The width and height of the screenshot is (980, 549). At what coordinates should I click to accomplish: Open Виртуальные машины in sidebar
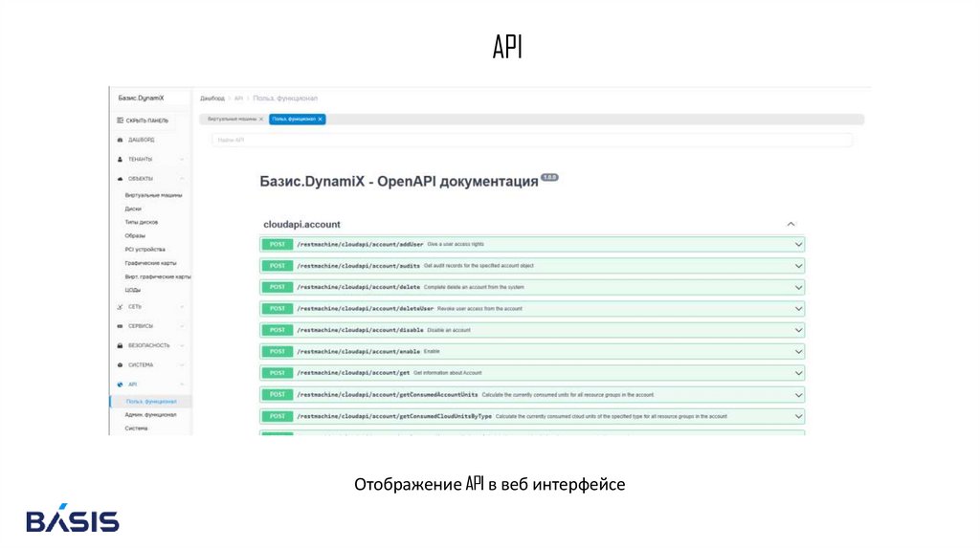153,195
